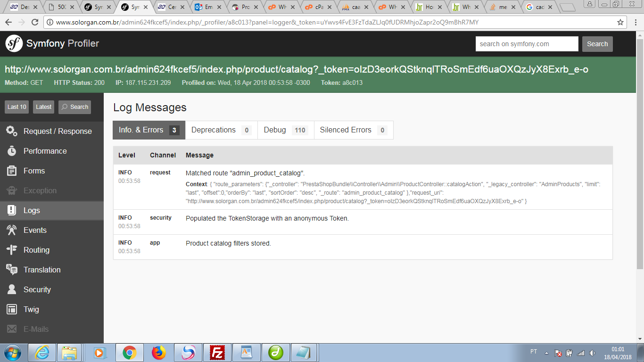Click "Populated the TokenStorage" message

click(267, 218)
